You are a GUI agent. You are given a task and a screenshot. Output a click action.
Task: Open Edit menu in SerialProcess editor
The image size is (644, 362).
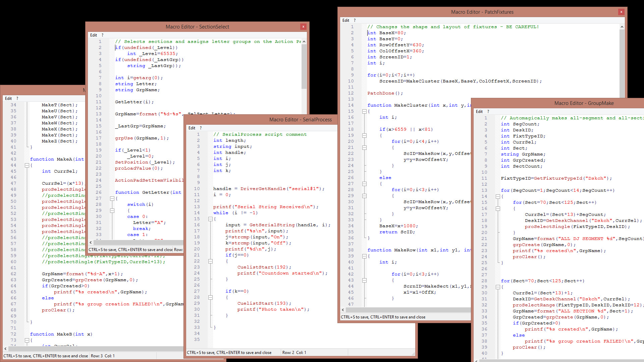coord(192,128)
